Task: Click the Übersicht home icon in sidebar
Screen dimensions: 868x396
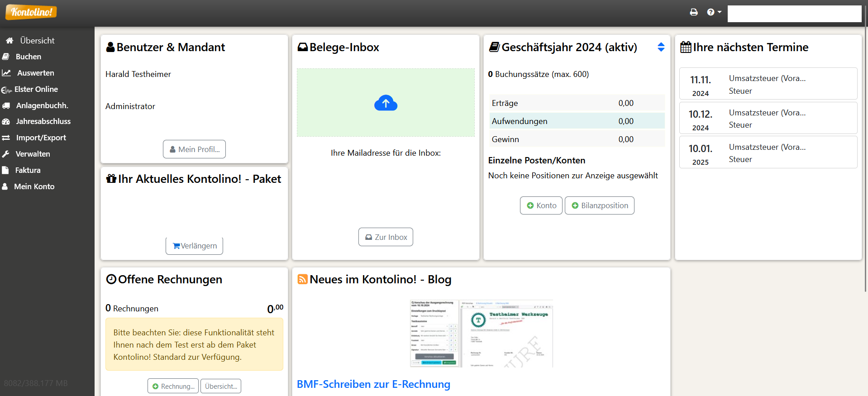Action: [x=10, y=41]
